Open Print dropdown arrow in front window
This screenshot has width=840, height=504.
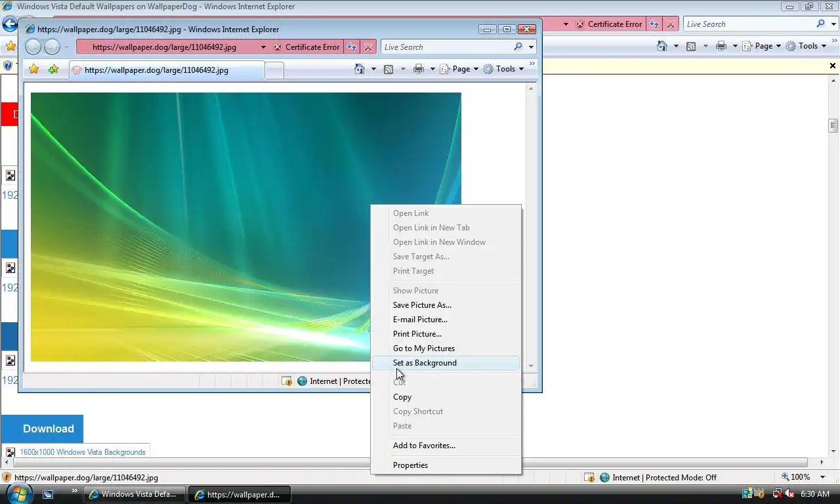432,69
